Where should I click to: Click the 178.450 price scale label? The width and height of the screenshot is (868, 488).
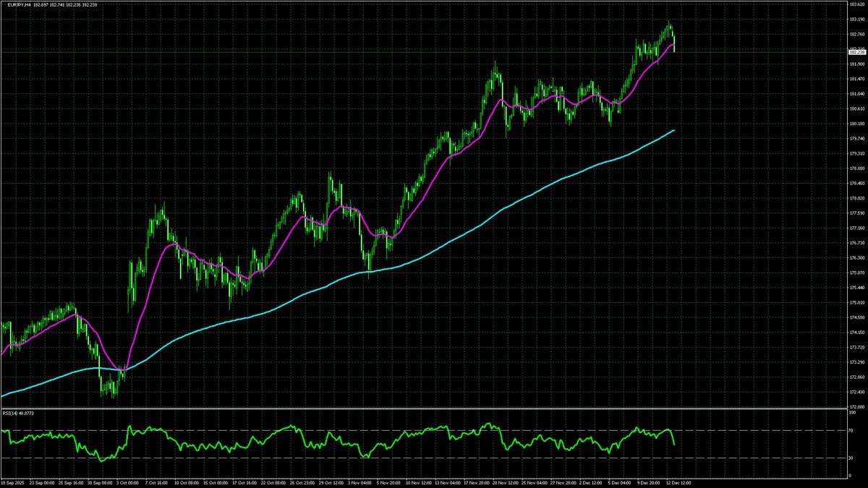(x=856, y=183)
